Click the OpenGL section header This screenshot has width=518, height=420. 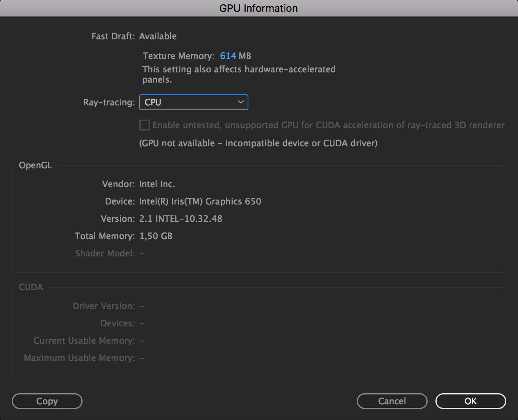pyautogui.click(x=35, y=165)
